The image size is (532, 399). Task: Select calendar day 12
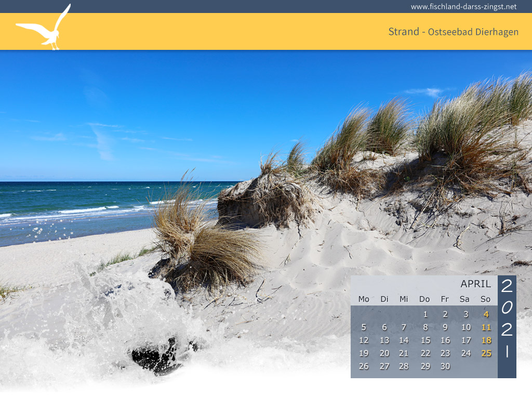pyautogui.click(x=364, y=340)
